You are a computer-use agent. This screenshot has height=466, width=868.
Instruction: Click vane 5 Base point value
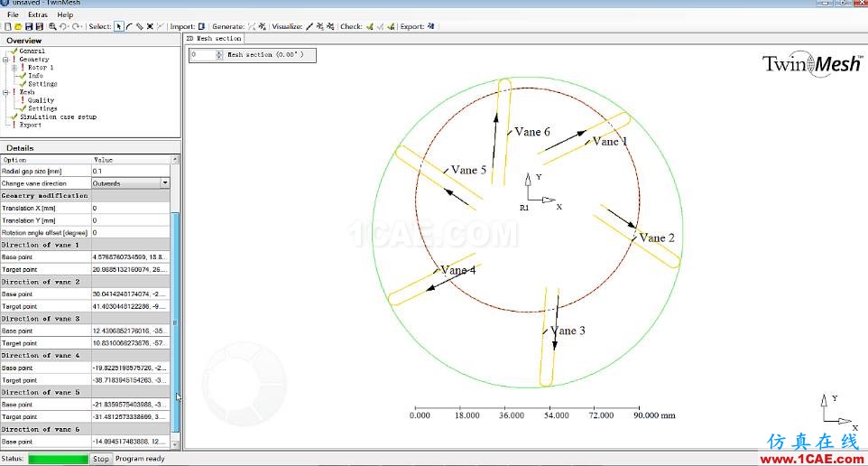pyautogui.click(x=130, y=405)
